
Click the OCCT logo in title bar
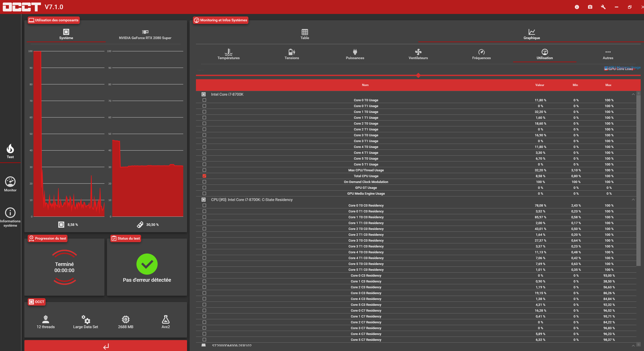[x=22, y=7]
